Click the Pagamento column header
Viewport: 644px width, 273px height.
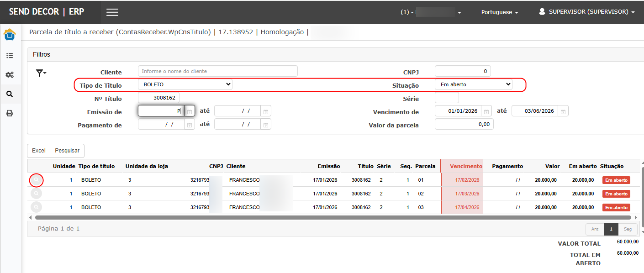[x=507, y=166]
